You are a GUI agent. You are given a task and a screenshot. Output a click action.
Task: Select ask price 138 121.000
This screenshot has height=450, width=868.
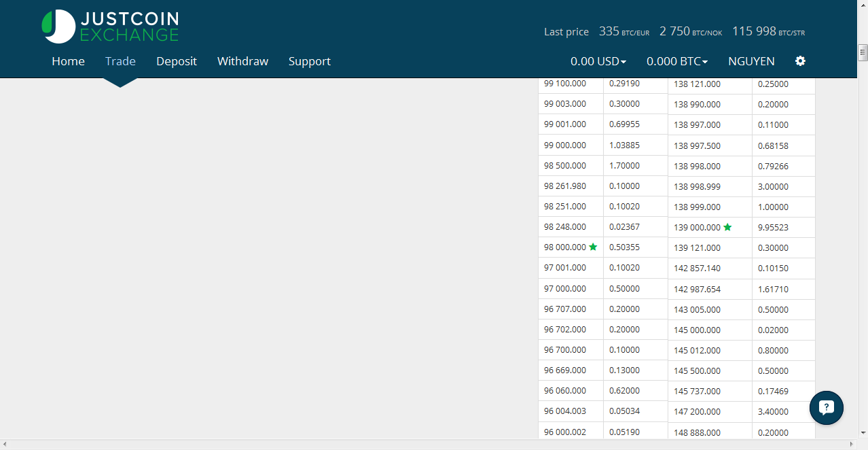click(698, 84)
